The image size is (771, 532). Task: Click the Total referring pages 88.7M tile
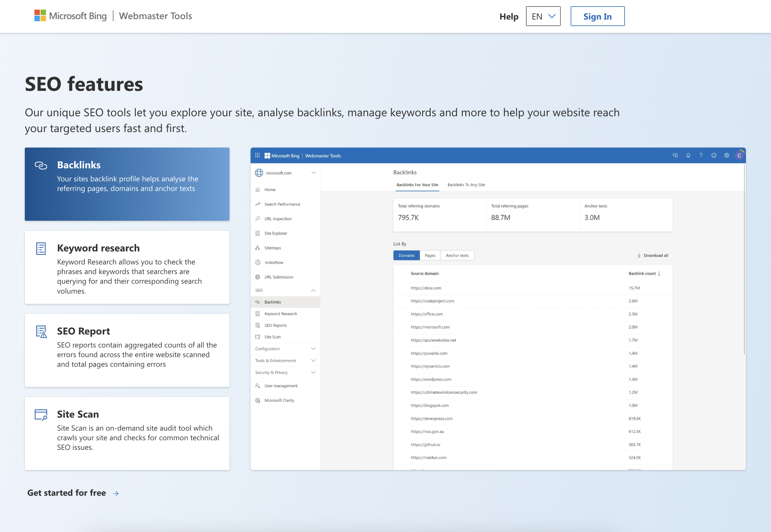coord(533,215)
